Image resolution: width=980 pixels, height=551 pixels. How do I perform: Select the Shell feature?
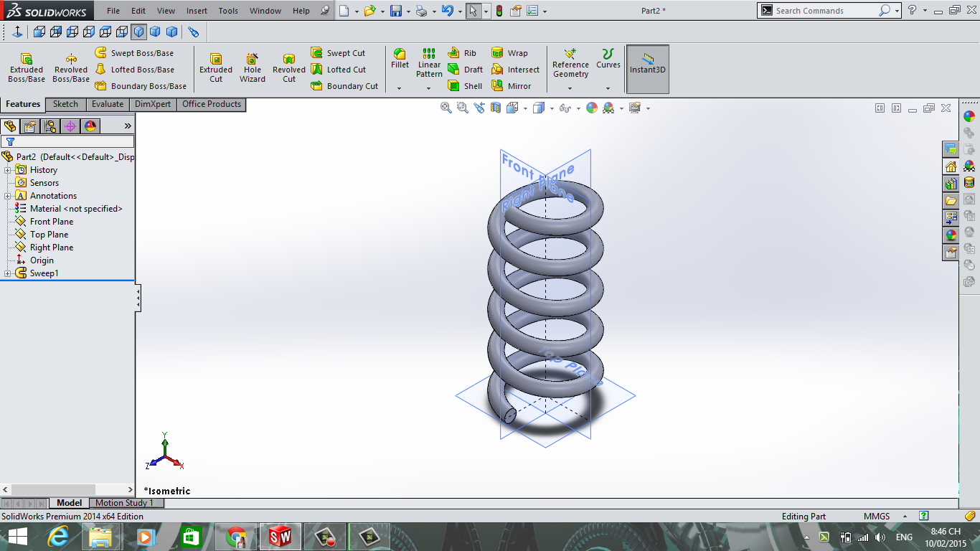pyautogui.click(x=465, y=86)
